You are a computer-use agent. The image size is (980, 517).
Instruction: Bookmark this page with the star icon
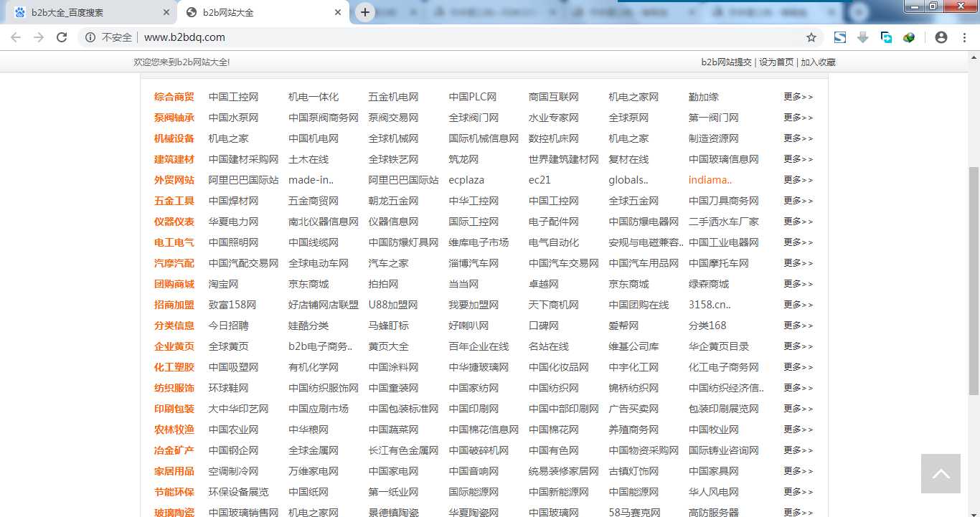[x=811, y=37]
